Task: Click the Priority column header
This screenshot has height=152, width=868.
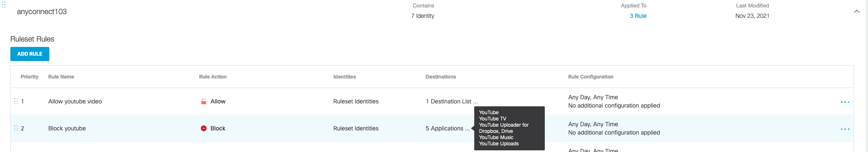Action: point(29,77)
